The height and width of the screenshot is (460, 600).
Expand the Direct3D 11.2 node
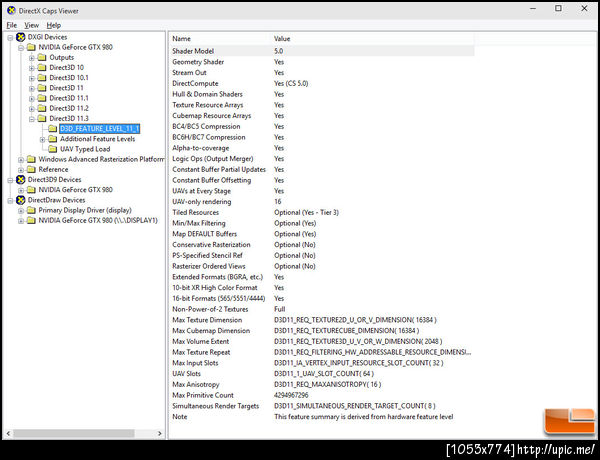click(x=32, y=109)
